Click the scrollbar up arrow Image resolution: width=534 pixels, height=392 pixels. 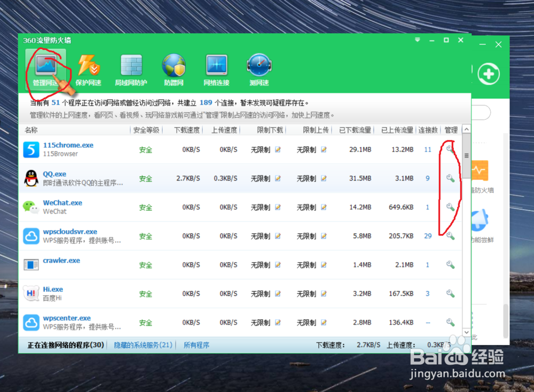[467, 129]
